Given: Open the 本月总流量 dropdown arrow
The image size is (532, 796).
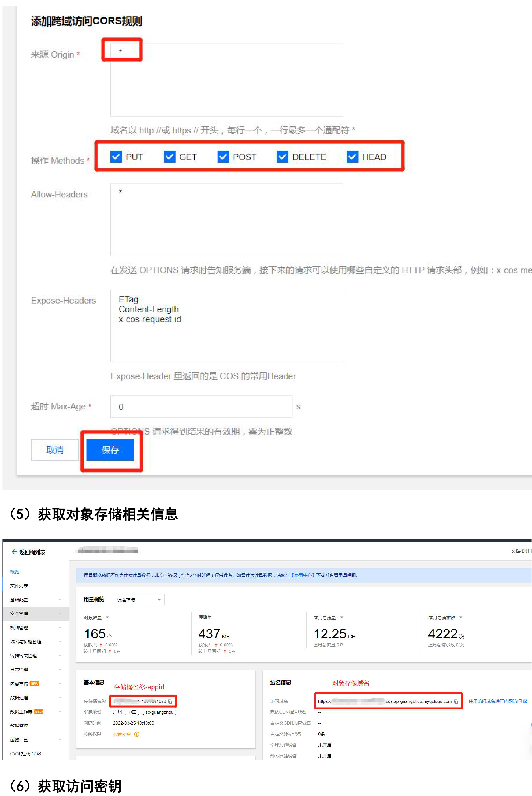Looking at the screenshot, I should (342, 618).
